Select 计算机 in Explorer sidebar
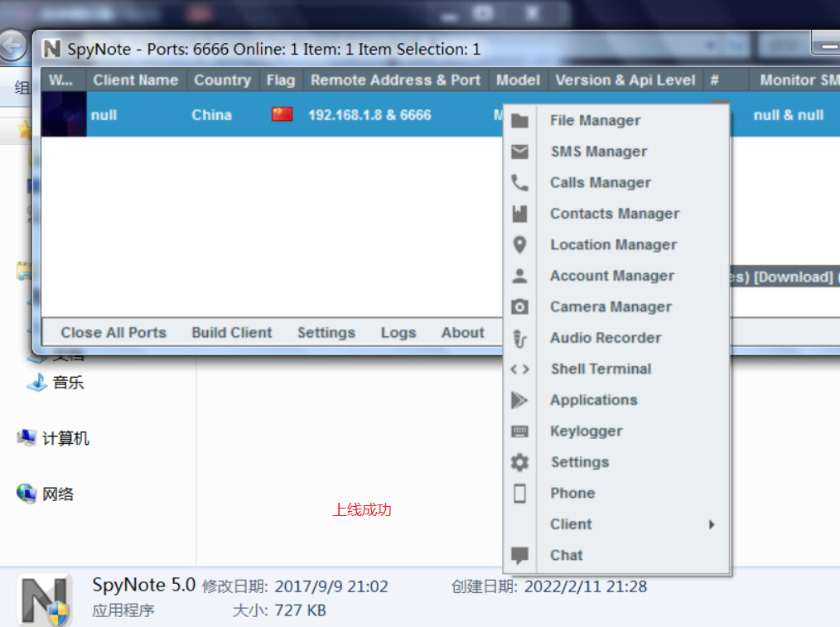The height and width of the screenshot is (627, 840). pos(65,438)
